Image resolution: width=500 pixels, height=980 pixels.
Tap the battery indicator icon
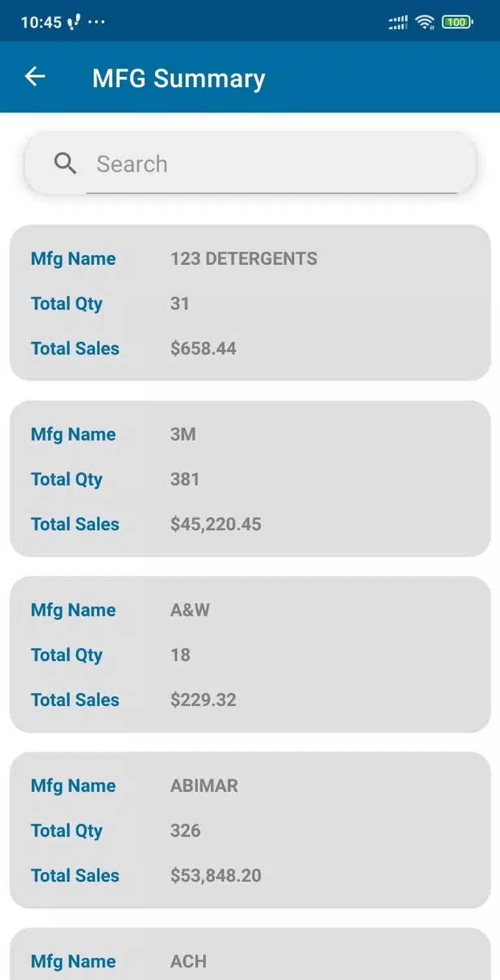pyautogui.click(x=457, y=22)
